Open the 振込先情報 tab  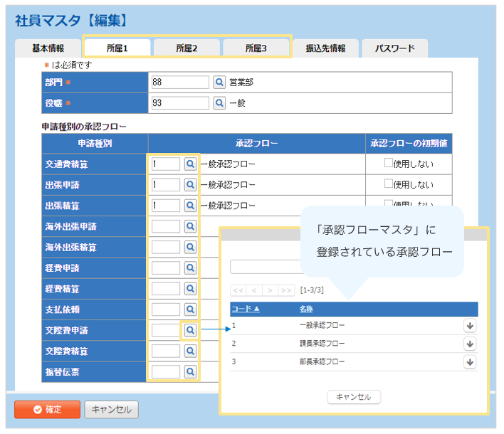(x=325, y=48)
